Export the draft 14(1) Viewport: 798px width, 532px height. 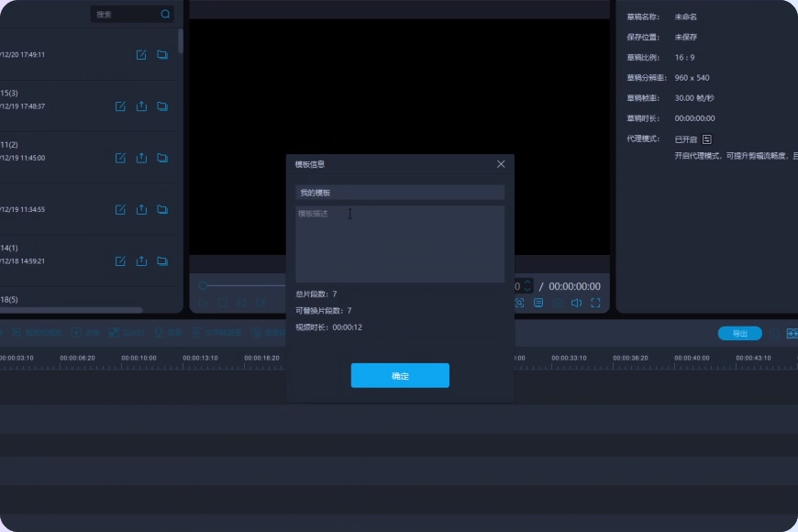coord(141,261)
